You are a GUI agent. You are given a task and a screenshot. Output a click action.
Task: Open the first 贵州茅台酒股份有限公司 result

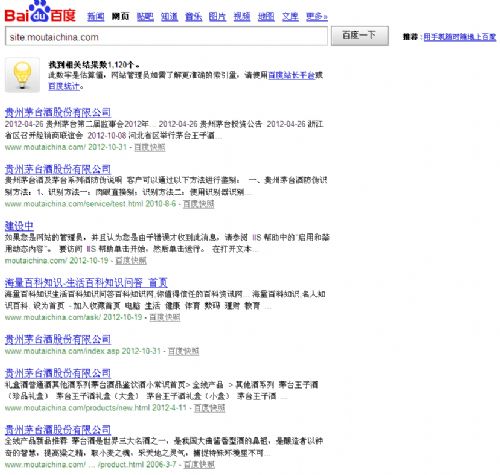point(58,112)
